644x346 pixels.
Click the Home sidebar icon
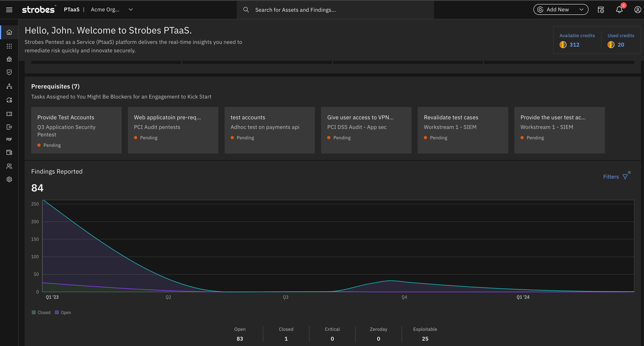click(x=9, y=33)
